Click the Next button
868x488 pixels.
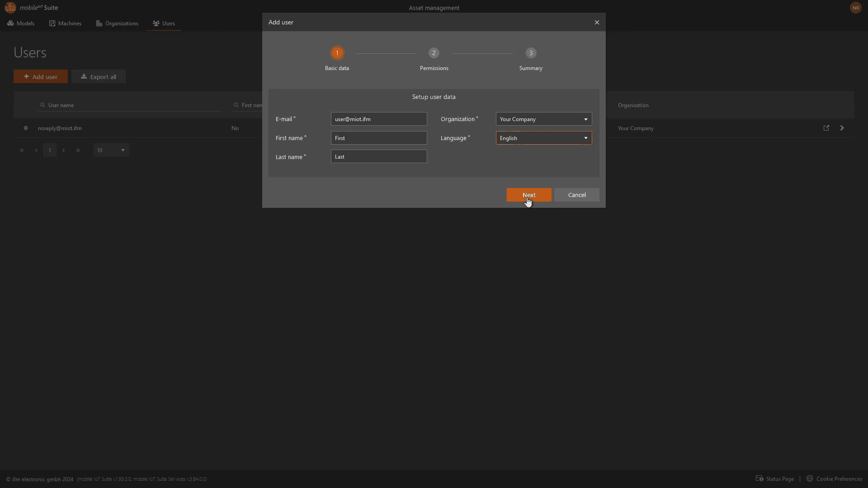[x=528, y=195]
